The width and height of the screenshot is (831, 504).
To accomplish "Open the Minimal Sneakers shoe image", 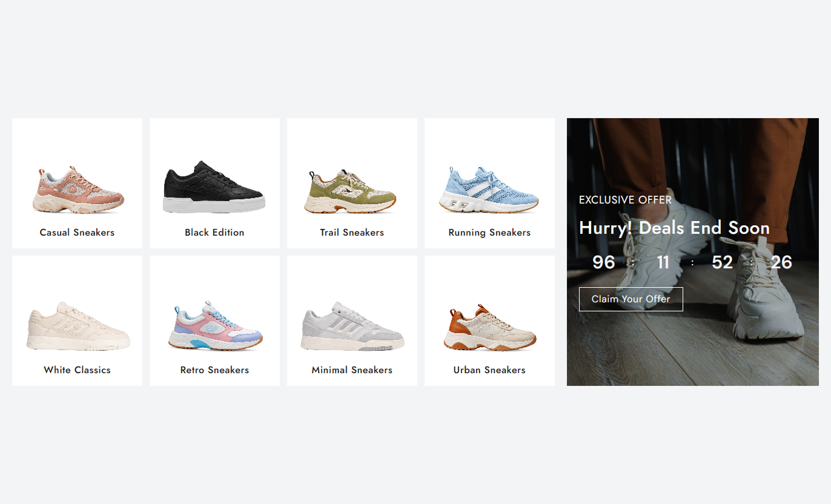I will click(353, 326).
